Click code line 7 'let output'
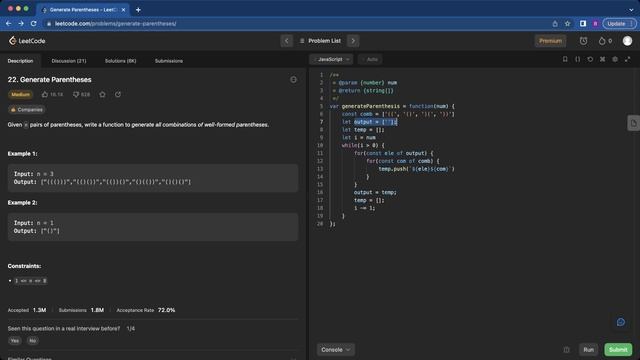 coord(369,122)
